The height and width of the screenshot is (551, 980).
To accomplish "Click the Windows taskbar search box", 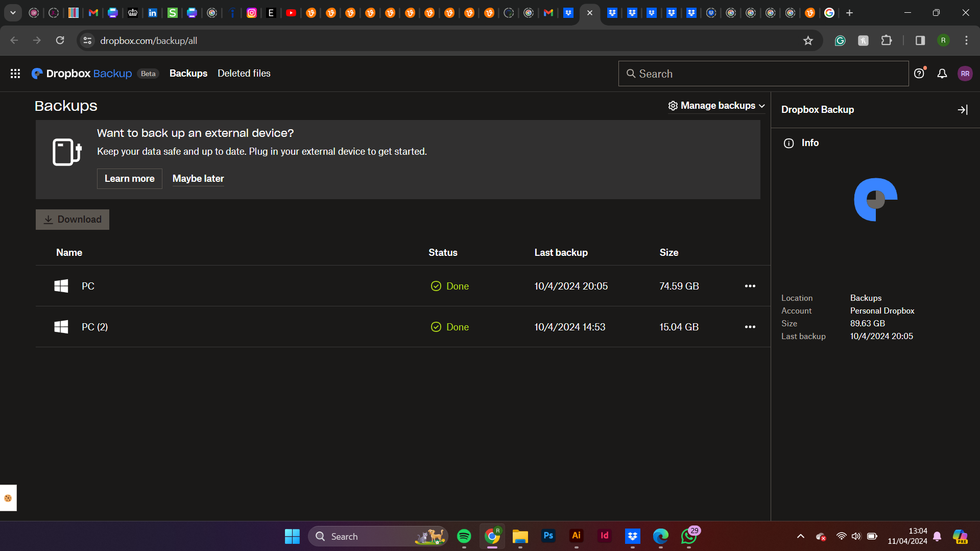I will [x=378, y=536].
